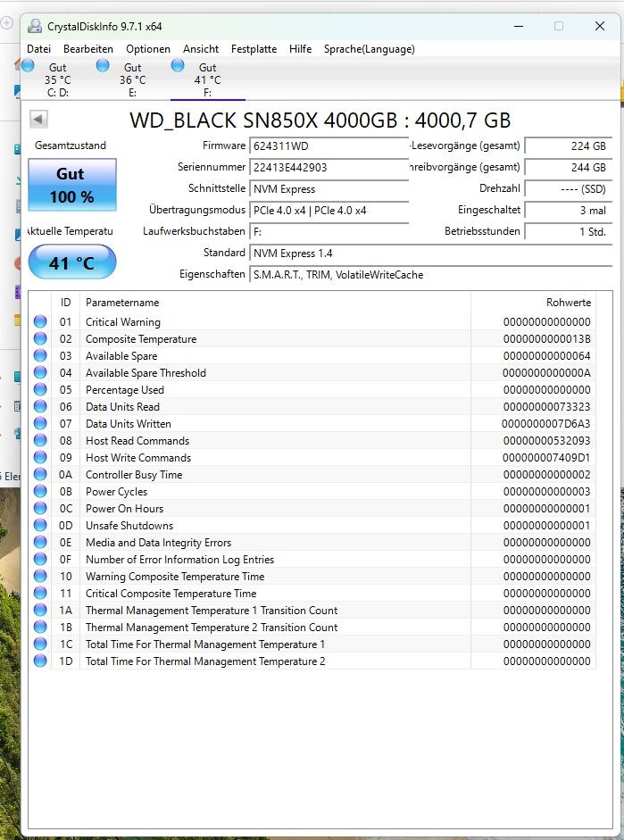The image size is (624, 840).
Task: Click status icon of Data Units Written row
Action: (x=40, y=423)
